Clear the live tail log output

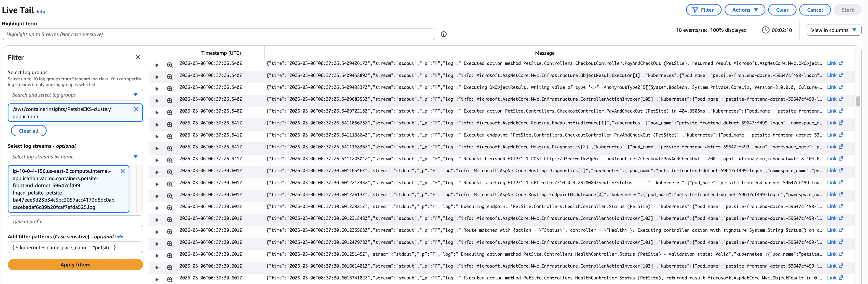[x=782, y=10]
